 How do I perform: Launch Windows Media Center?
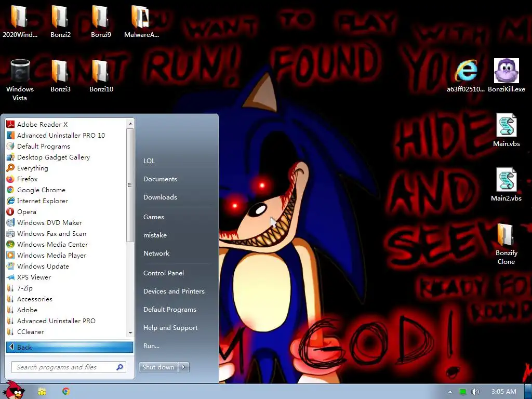(66, 244)
